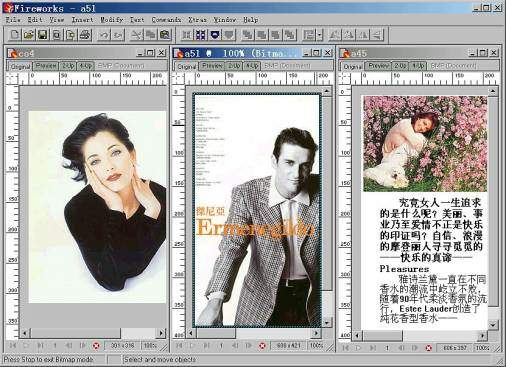The height and width of the screenshot is (367, 506).
Task: Click the Export icon in main toolbar
Action: 71,34
